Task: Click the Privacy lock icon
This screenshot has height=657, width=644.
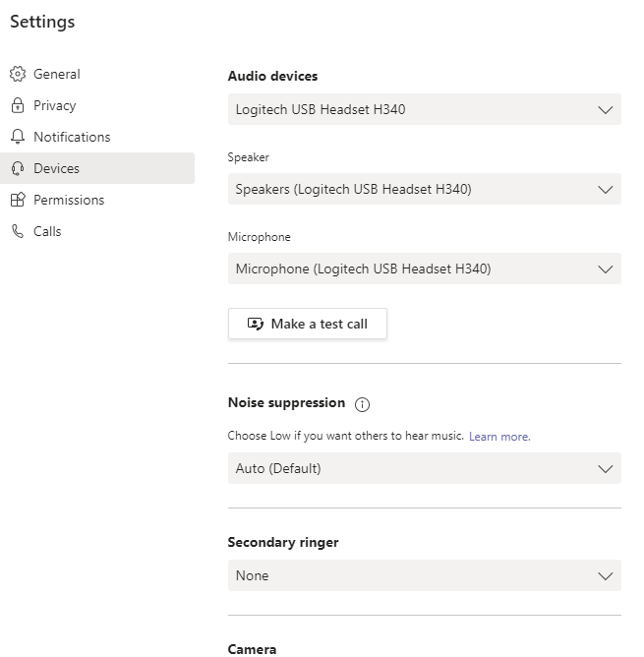Action: pyautogui.click(x=17, y=105)
